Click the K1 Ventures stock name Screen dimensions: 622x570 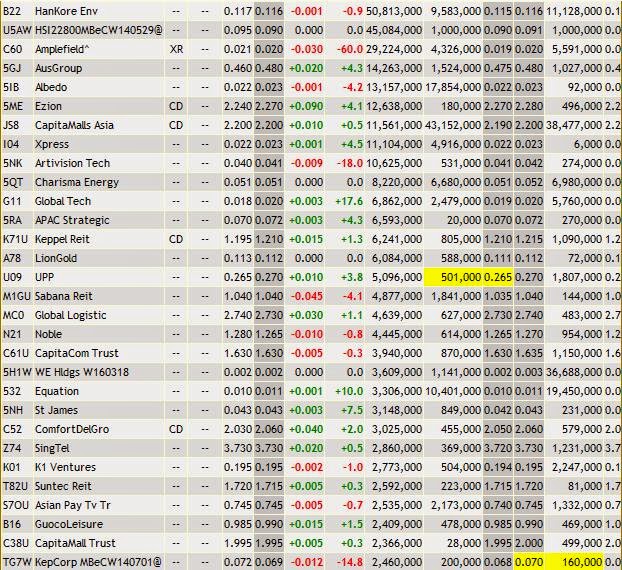pyautogui.click(x=65, y=467)
